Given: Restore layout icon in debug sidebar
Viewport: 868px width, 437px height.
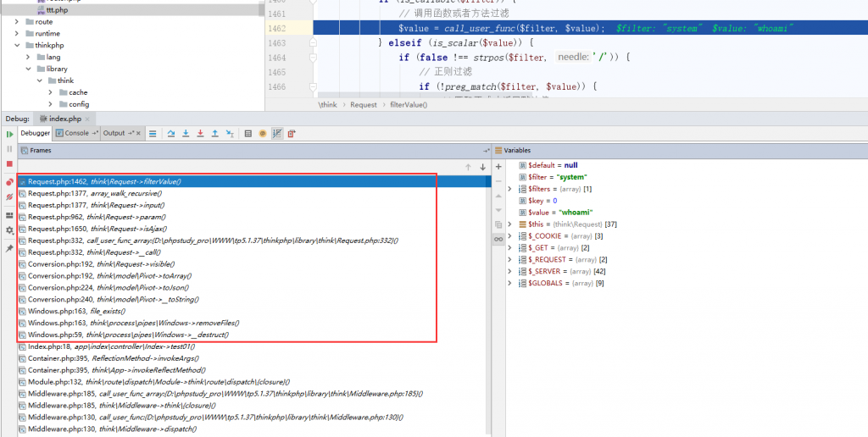Looking at the screenshot, I should (9, 215).
